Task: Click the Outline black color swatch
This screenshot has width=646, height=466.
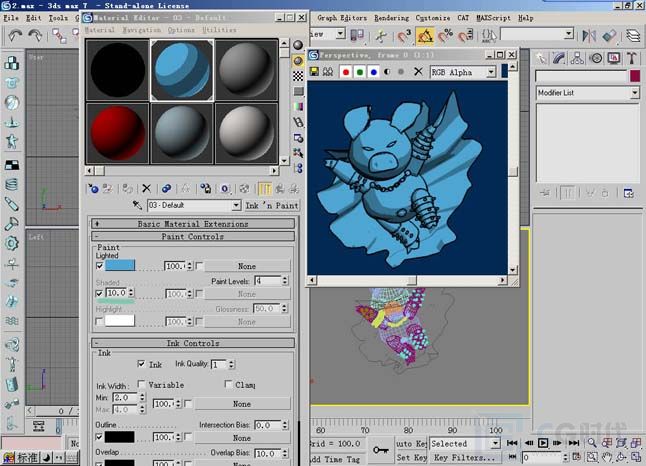Action: 120,437
